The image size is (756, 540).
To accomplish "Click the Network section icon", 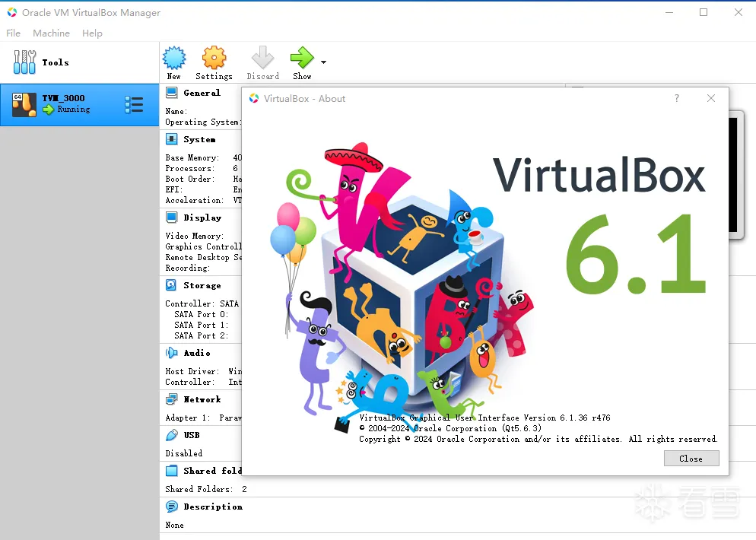I will tap(171, 399).
